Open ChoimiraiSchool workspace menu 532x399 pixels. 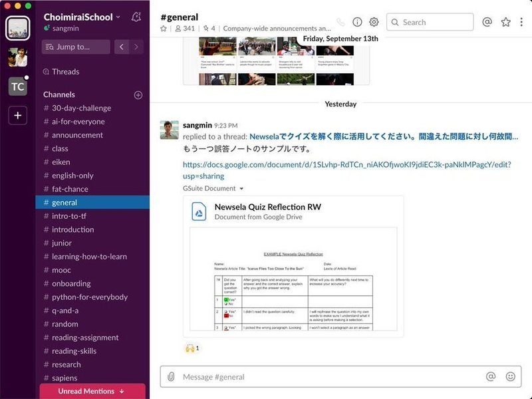[x=82, y=17]
